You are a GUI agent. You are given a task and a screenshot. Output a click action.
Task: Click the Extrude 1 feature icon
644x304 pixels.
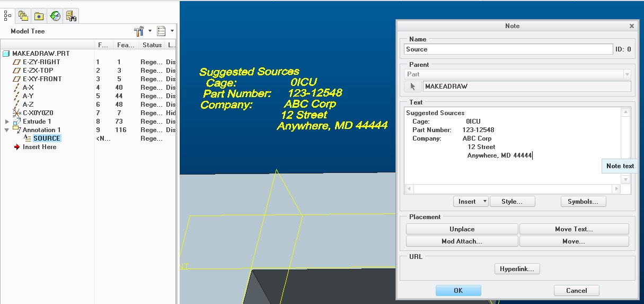(x=16, y=121)
